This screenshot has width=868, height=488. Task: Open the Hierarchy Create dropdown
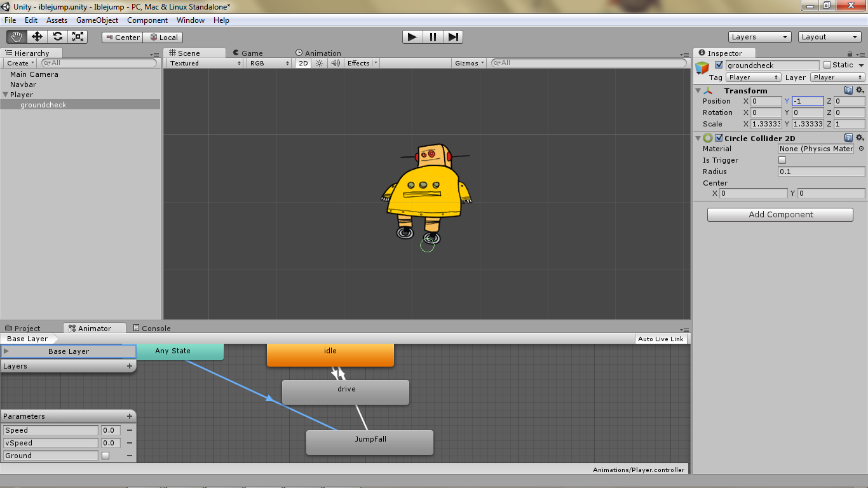click(x=20, y=63)
